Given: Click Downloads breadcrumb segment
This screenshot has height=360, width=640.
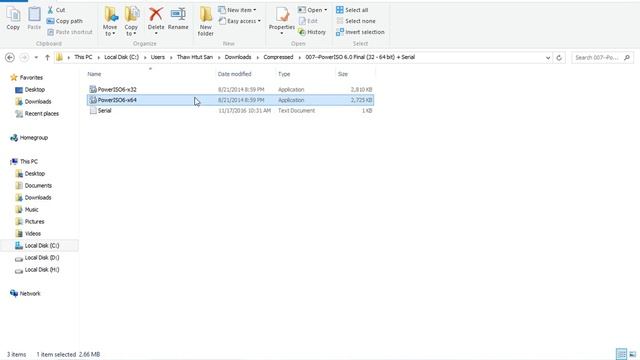Looking at the screenshot, I should point(238,57).
